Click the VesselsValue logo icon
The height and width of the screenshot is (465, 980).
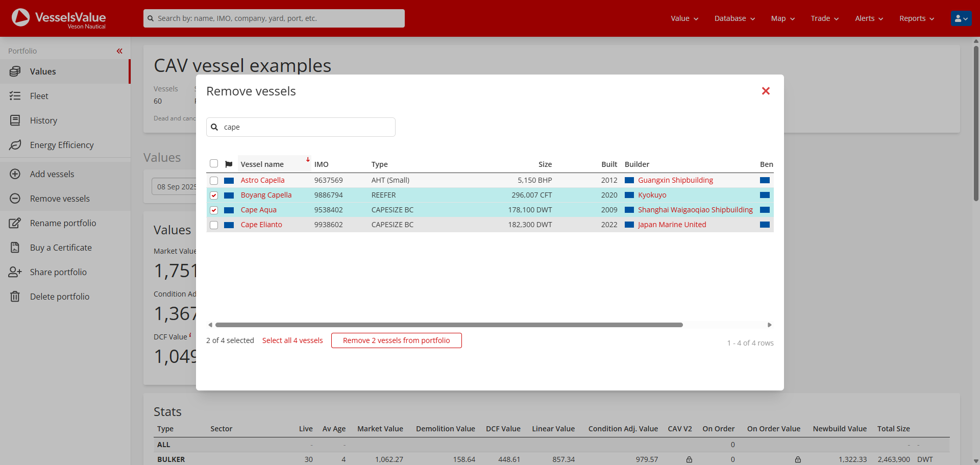pos(21,18)
